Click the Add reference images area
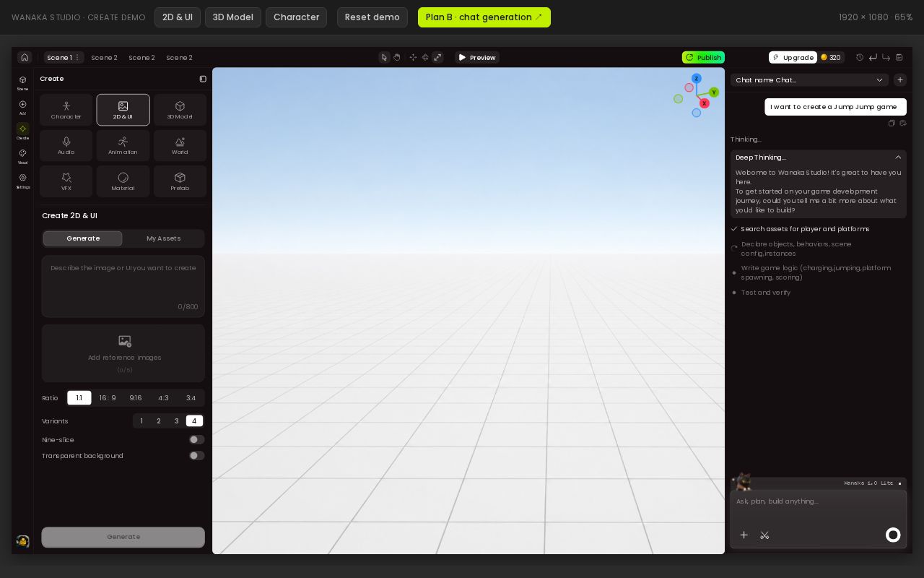This screenshot has width=924, height=578. coord(123,353)
